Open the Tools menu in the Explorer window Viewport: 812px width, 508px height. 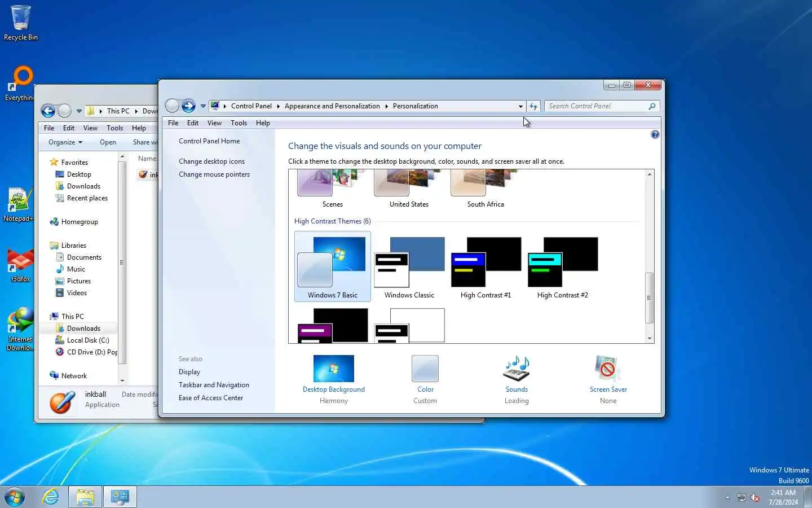click(x=114, y=128)
